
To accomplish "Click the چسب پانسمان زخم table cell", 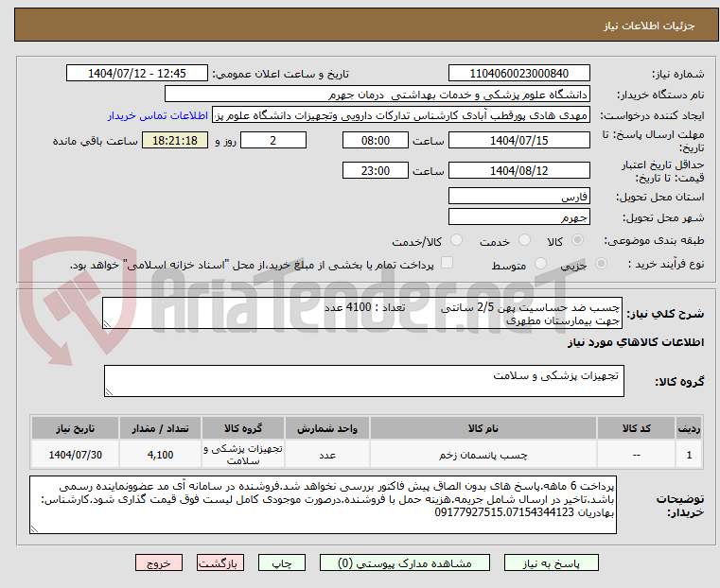I will tap(483, 455).
